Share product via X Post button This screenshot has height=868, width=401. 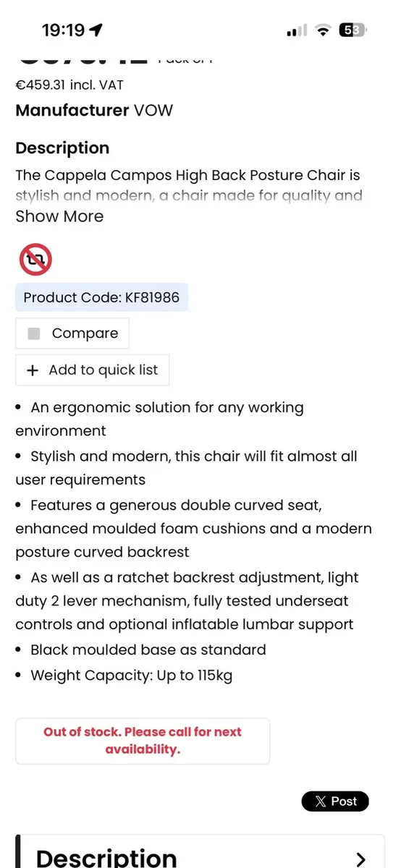click(335, 801)
